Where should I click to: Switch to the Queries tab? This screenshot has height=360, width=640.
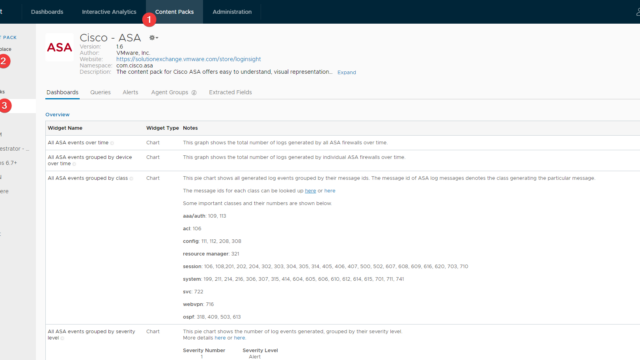click(100, 92)
